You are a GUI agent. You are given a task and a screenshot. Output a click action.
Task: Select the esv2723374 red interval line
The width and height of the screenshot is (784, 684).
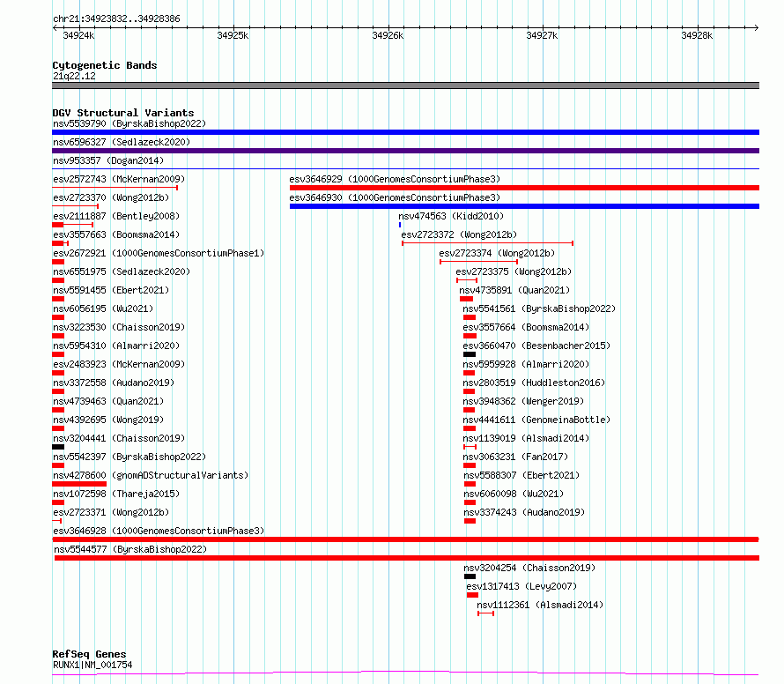(x=478, y=262)
